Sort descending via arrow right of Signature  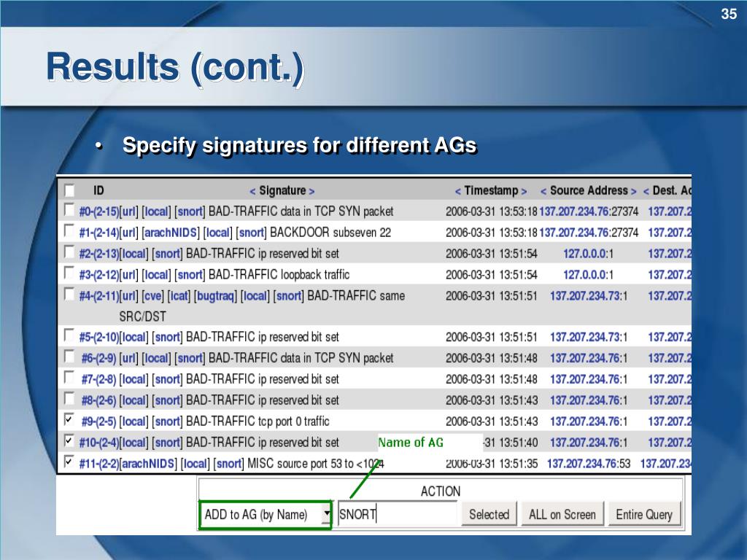click(x=311, y=192)
